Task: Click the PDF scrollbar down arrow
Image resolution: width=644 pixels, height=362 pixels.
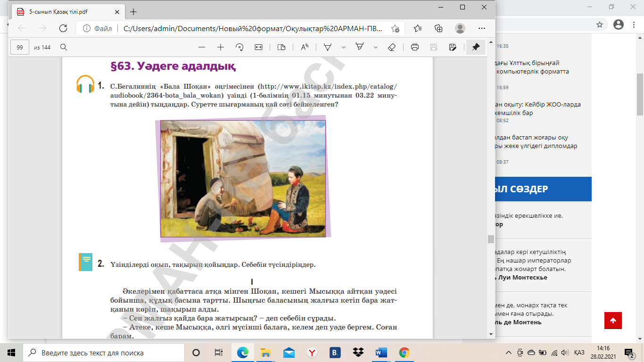Action: (x=491, y=334)
